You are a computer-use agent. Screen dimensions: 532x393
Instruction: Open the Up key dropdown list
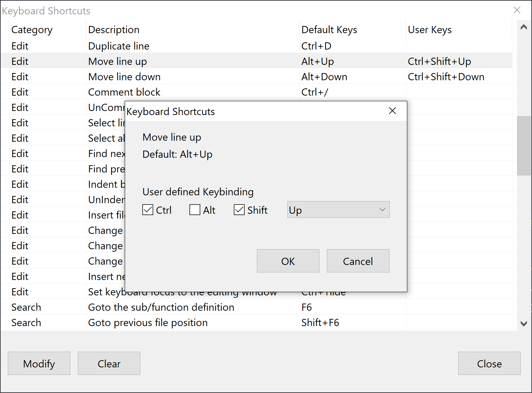coord(338,210)
